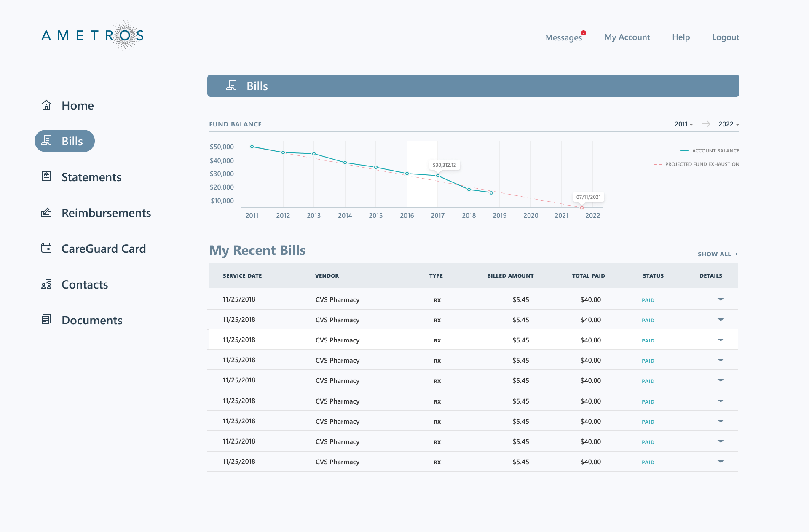Click the Account Balance legend entry

(710, 151)
